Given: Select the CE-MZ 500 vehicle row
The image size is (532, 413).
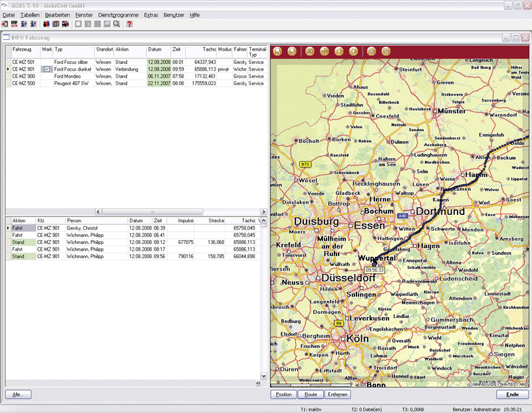Looking at the screenshot, I should pyautogui.click(x=136, y=84).
